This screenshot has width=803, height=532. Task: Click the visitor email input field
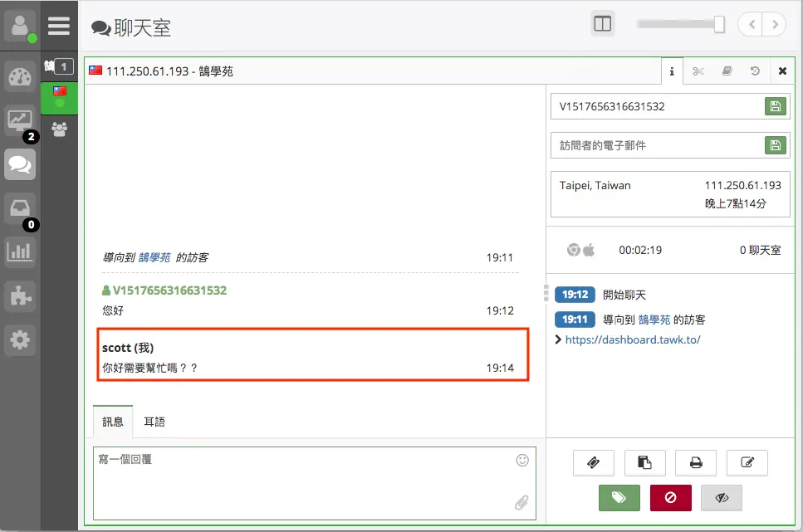pyautogui.click(x=658, y=145)
